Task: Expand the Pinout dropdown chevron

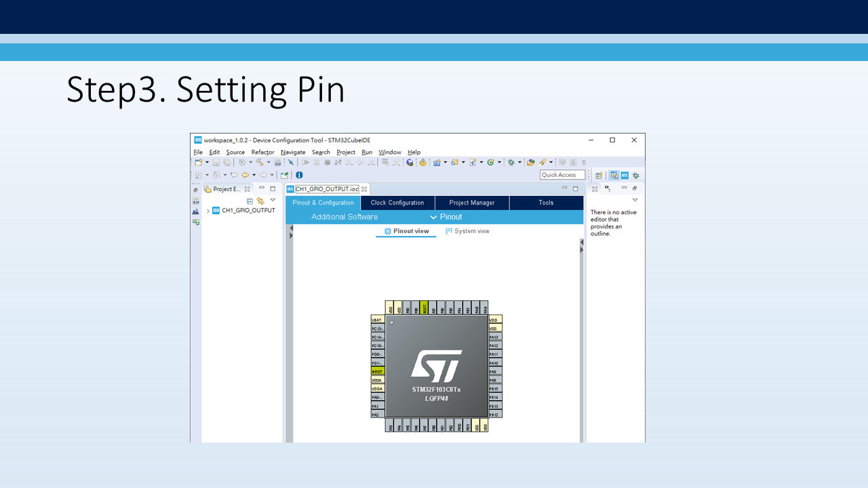Action: 433,217
